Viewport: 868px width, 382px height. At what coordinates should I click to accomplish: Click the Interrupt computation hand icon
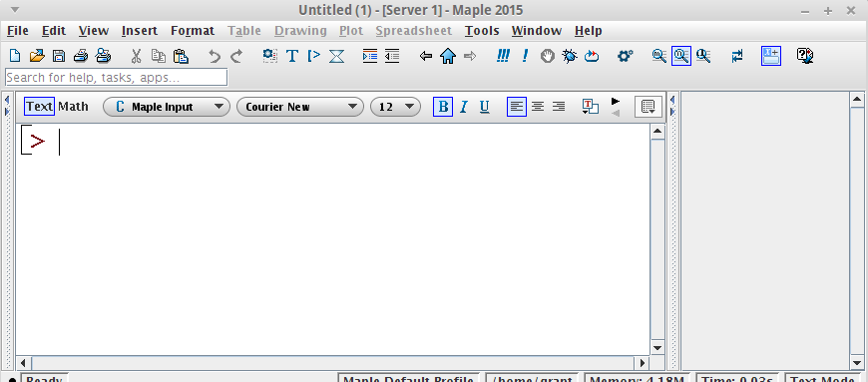click(548, 56)
